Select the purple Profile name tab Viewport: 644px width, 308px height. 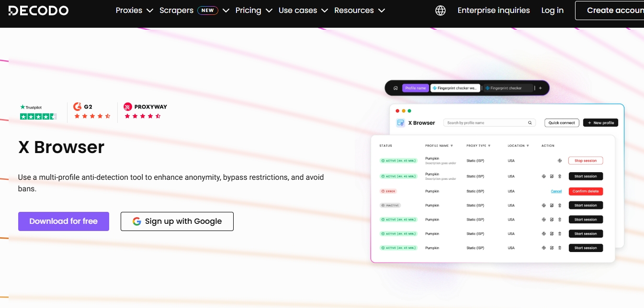[x=415, y=88]
